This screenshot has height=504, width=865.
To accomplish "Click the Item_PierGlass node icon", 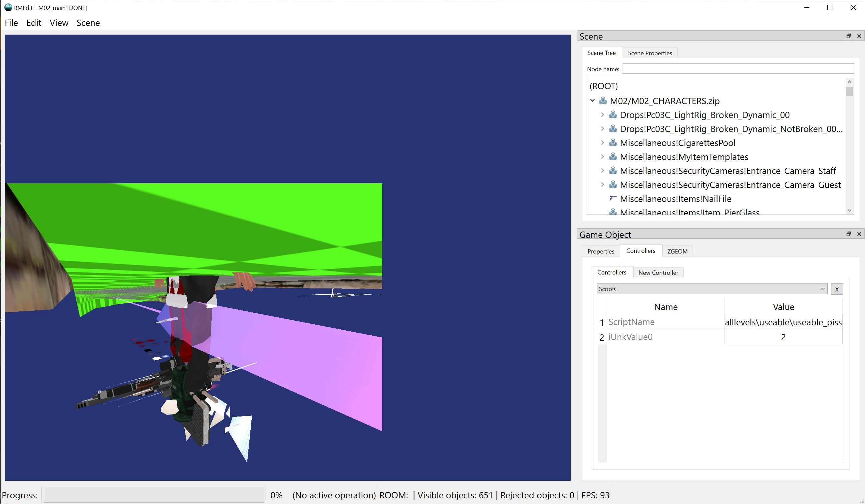I will pos(613,212).
